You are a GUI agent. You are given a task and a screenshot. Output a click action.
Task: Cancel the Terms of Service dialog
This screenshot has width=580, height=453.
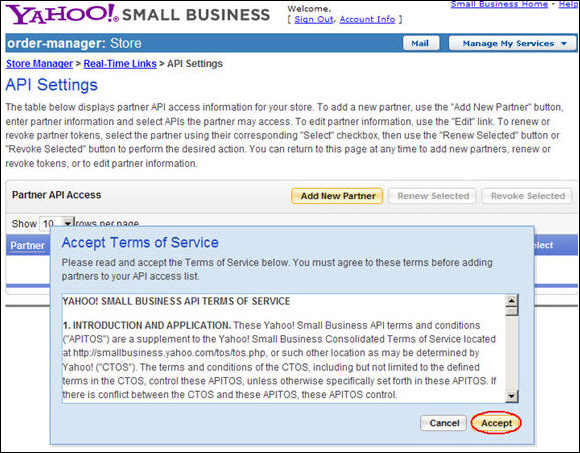pos(444,423)
